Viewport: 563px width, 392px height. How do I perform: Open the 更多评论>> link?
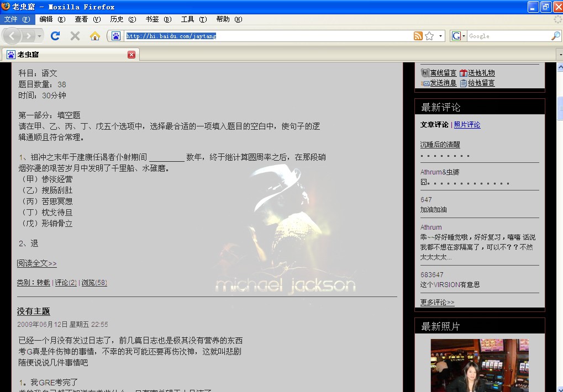437,303
